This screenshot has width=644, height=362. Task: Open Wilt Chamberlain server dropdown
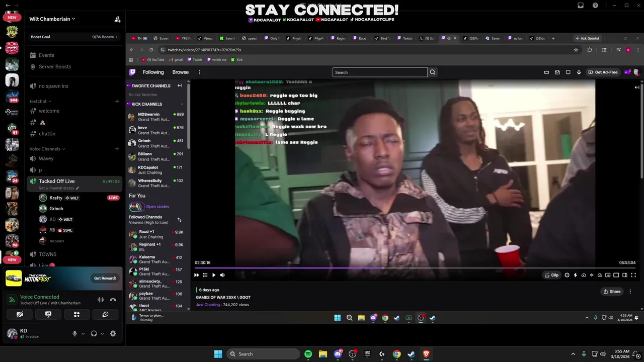52,19
